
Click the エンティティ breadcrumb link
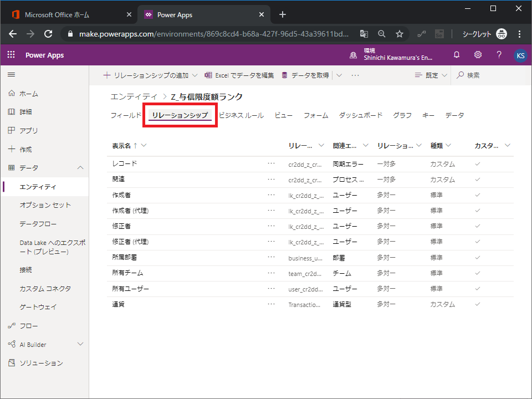[x=134, y=96]
